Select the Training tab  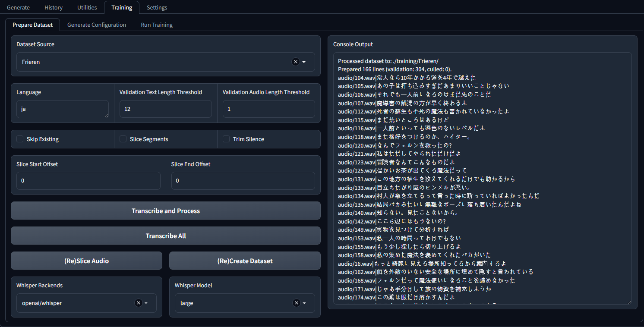point(122,7)
